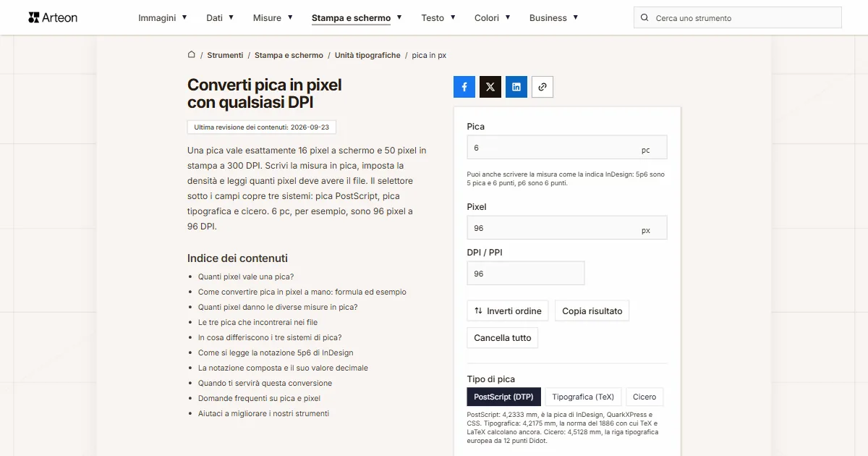Viewport: 868px width, 456px height.
Task: Select Tipografica (TeX) pica type
Action: click(x=583, y=397)
